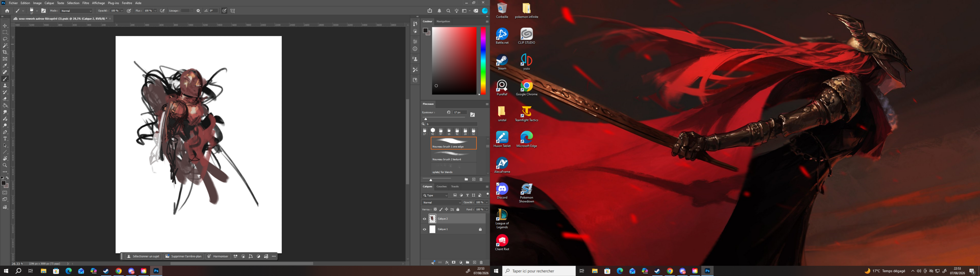
Task: Toggle lock position in Verrou row
Action: click(446, 209)
